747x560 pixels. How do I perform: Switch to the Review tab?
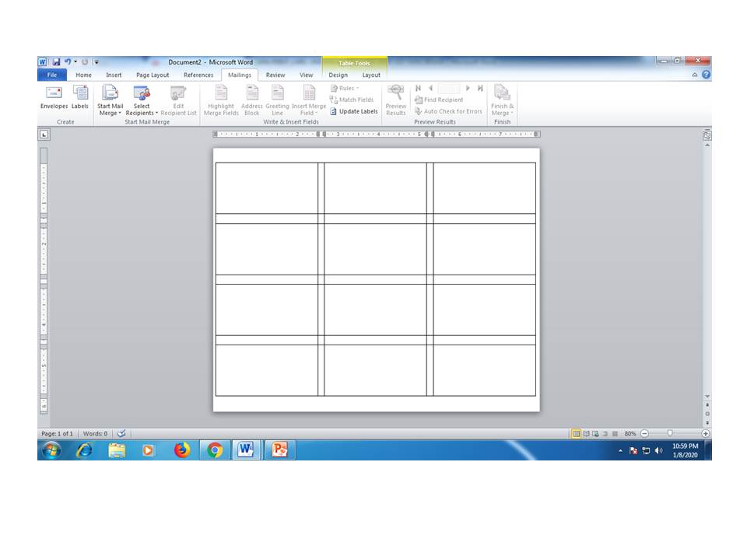[275, 75]
